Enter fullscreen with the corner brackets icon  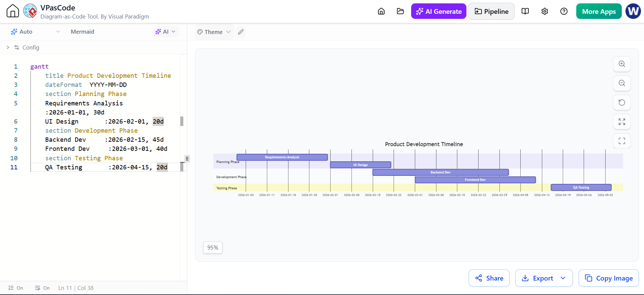point(622,141)
